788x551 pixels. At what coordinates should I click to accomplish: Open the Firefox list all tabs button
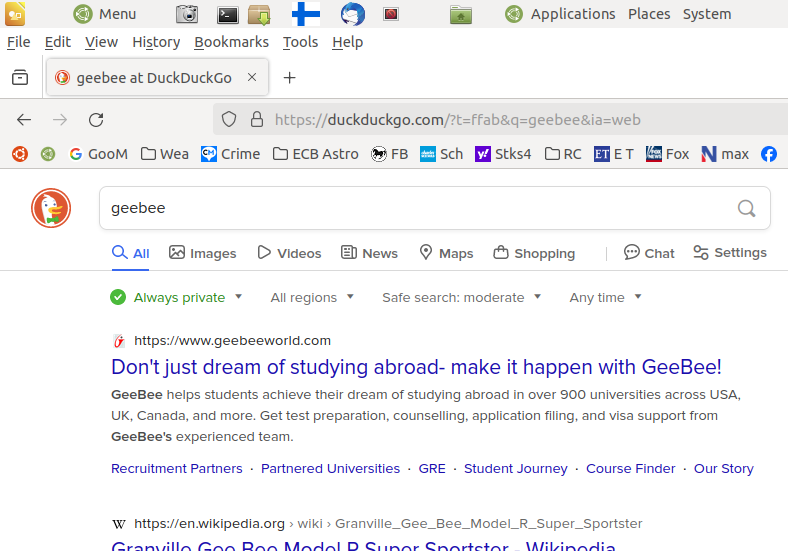tap(20, 77)
